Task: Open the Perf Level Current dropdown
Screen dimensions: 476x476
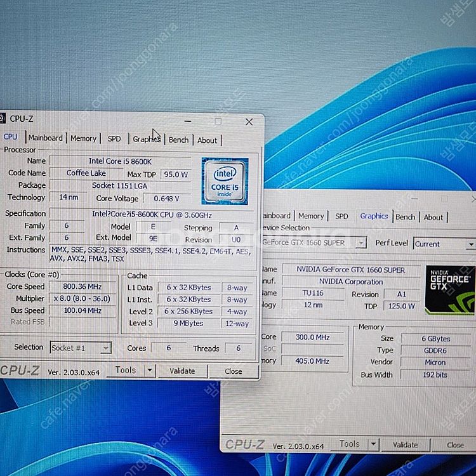Action: 445,244
